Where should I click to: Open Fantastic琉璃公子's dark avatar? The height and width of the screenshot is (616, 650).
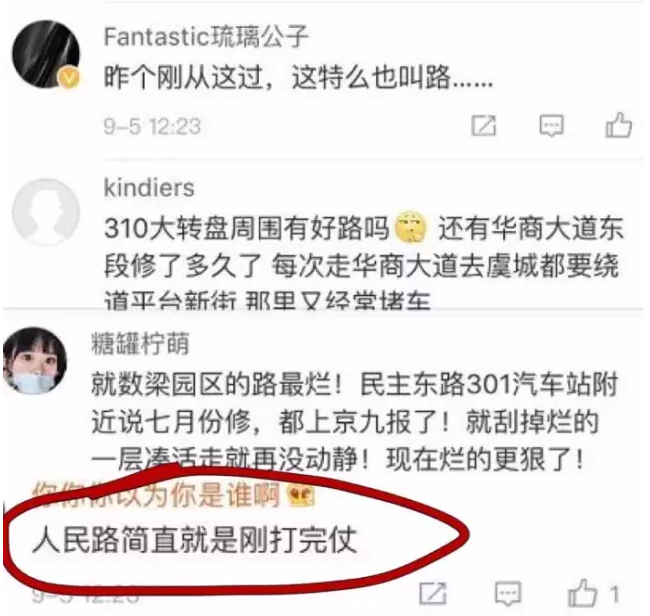click(46, 54)
